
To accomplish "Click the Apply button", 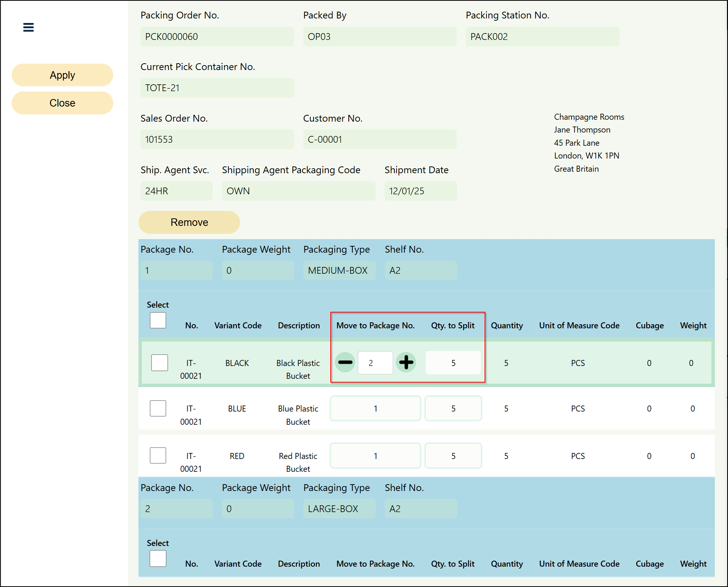I will click(x=62, y=75).
